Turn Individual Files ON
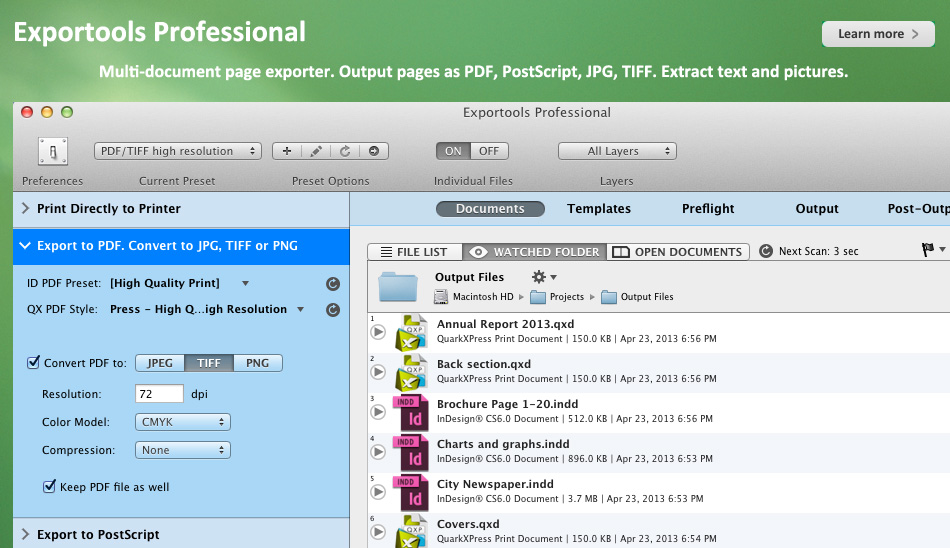The image size is (950, 548). click(453, 151)
